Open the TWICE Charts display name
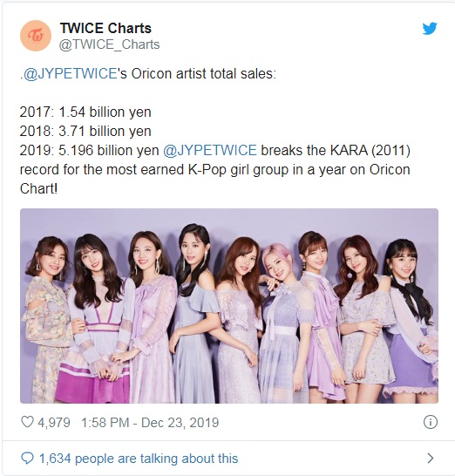Screen dimensions: 455x476 click(x=105, y=28)
